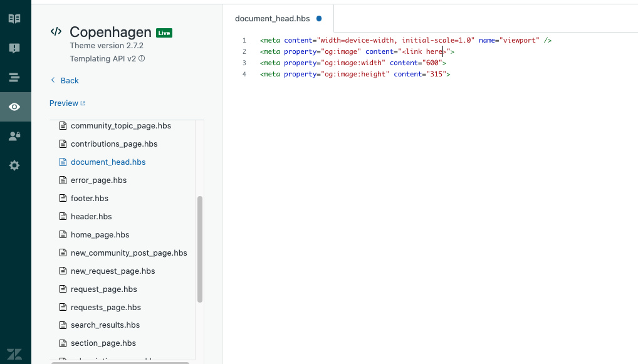
Task: Click the file list vertical scrollbar
Action: click(x=200, y=249)
